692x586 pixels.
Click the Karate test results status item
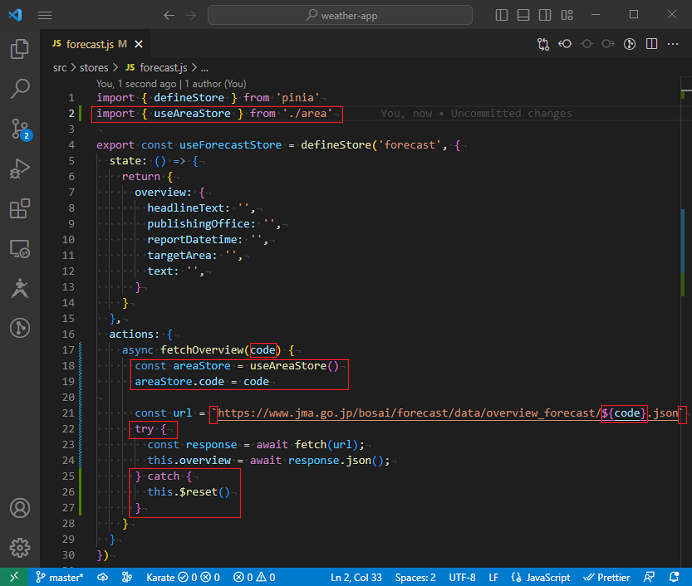click(183, 577)
